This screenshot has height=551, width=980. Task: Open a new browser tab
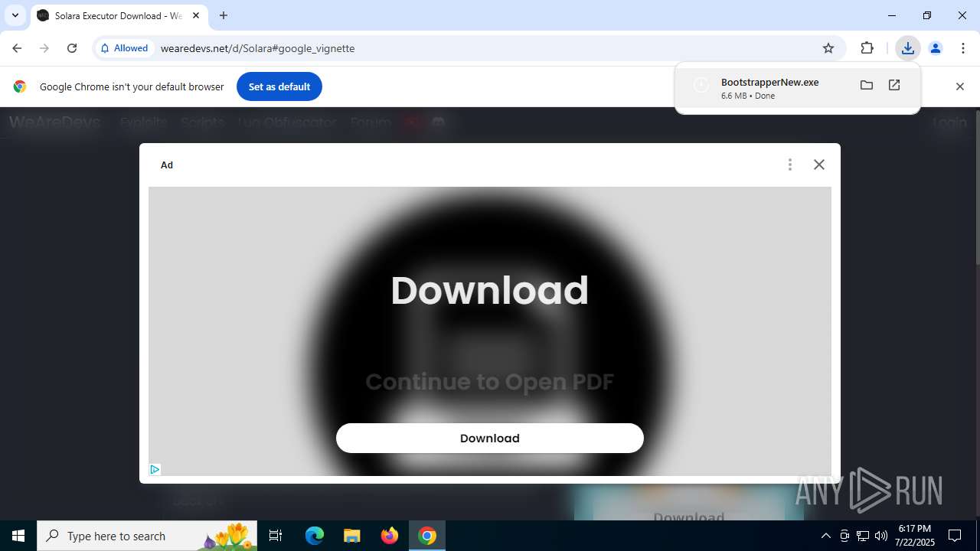[224, 15]
